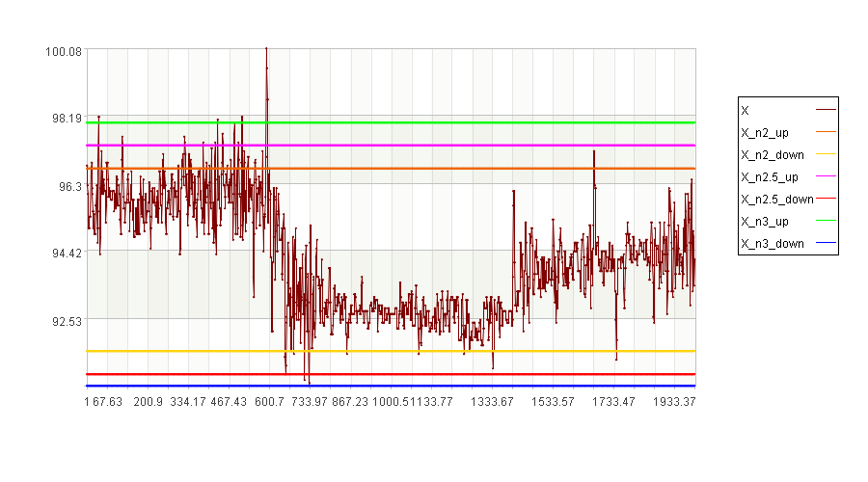
Task: Click the green X_n3_up legend swatch
Action: pos(826,220)
